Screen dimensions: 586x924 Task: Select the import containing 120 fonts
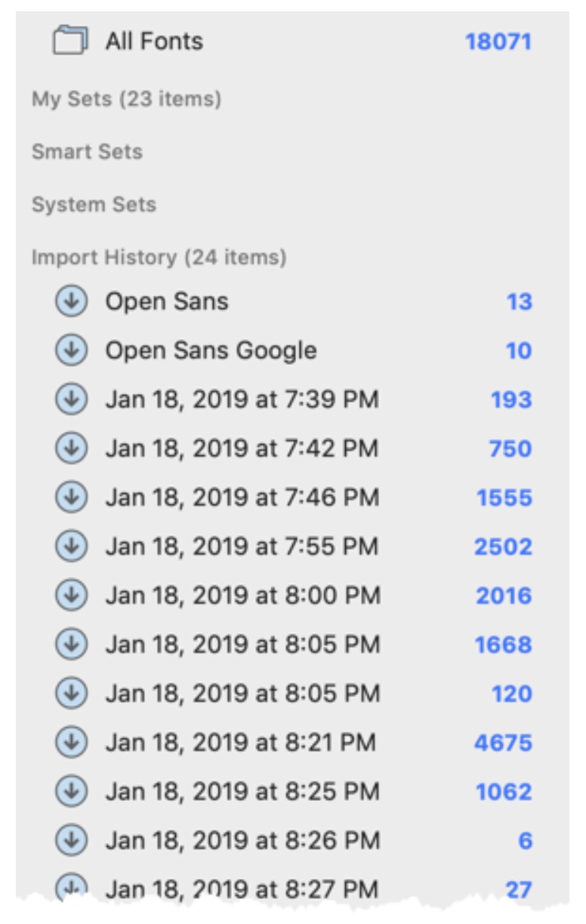[x=242, y=694]
